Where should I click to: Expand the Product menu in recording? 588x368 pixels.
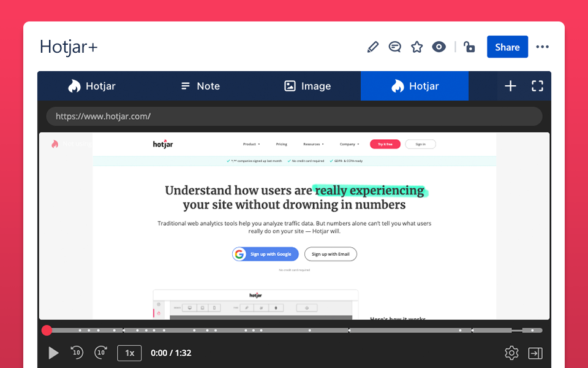click(x=251, y=144)
